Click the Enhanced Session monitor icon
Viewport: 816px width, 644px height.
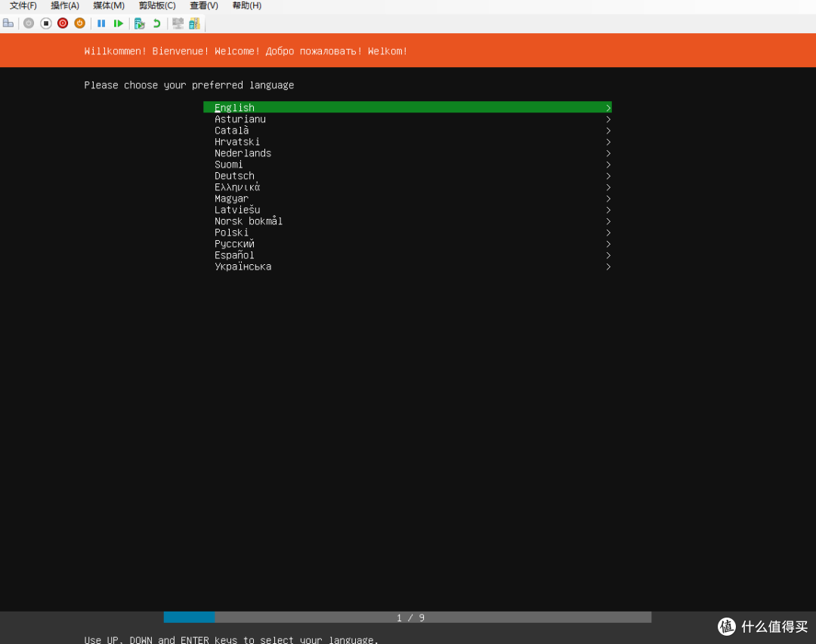coord(178,23)
